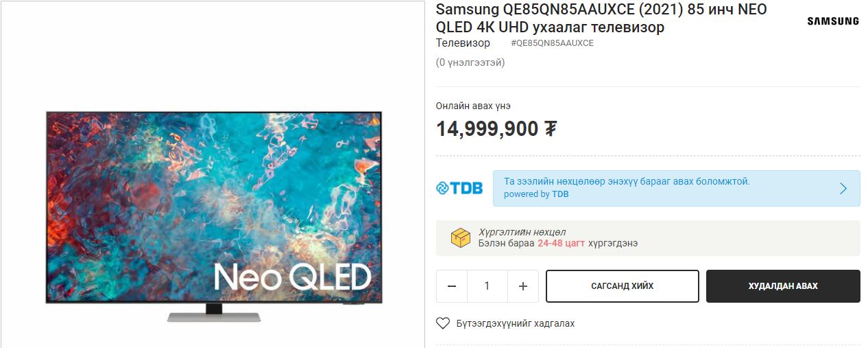Image resolution: width=868 pixels, height=348 pixels.
Task: Click the (0 үнэлгээтэй) rating link
Action: 470,62
